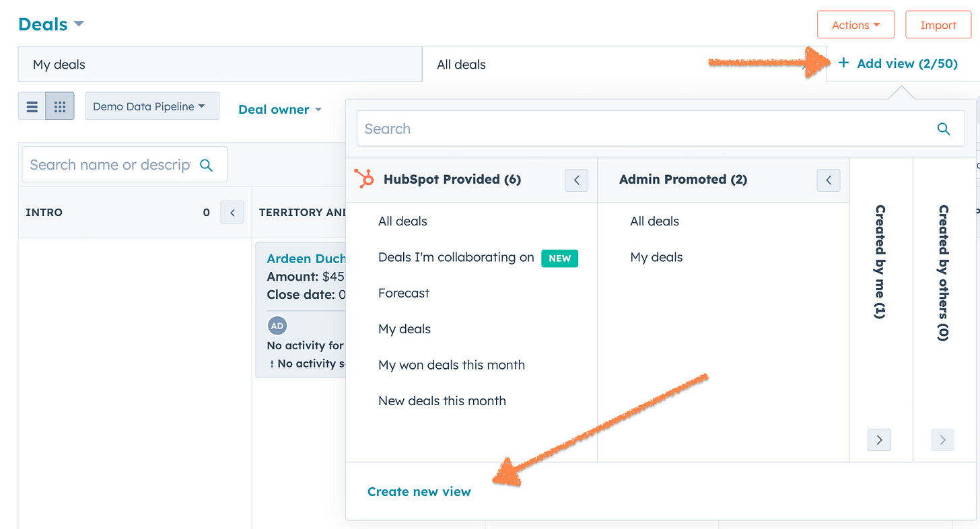Viewport: 980px width, 529px height.
Task: Click the magnifier in the view search
Action: tap(944, 129)
